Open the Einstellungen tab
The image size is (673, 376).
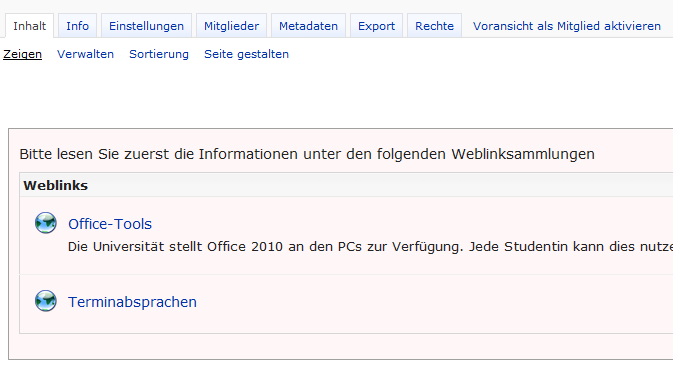(x=146, y=26)
